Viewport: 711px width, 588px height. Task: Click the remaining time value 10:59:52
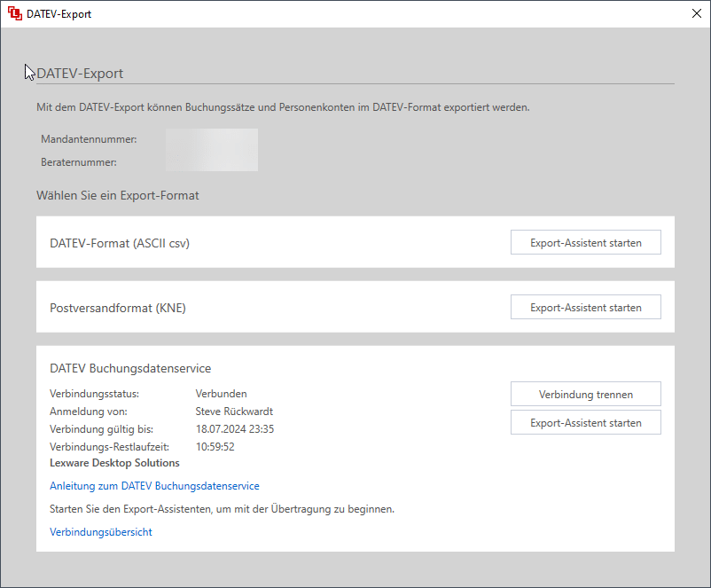(215, 446)
